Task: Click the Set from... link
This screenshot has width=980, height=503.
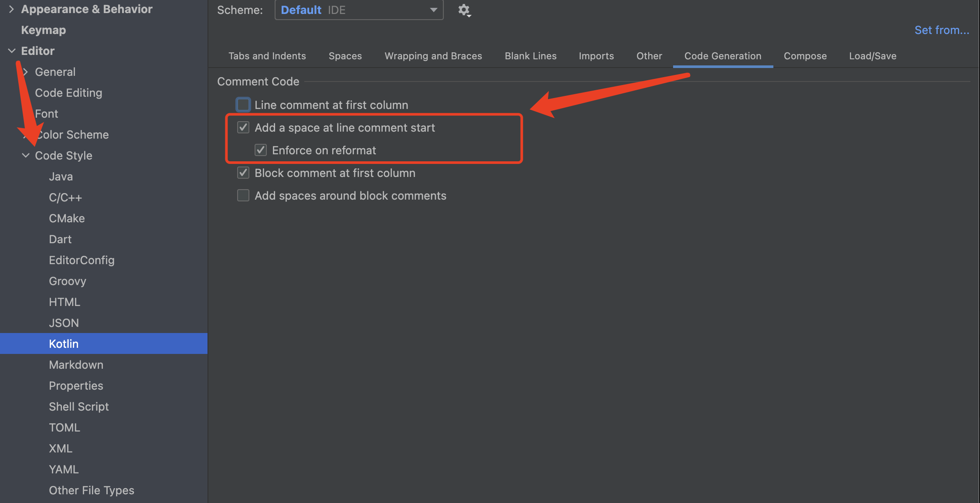Action: pos(942,30)
